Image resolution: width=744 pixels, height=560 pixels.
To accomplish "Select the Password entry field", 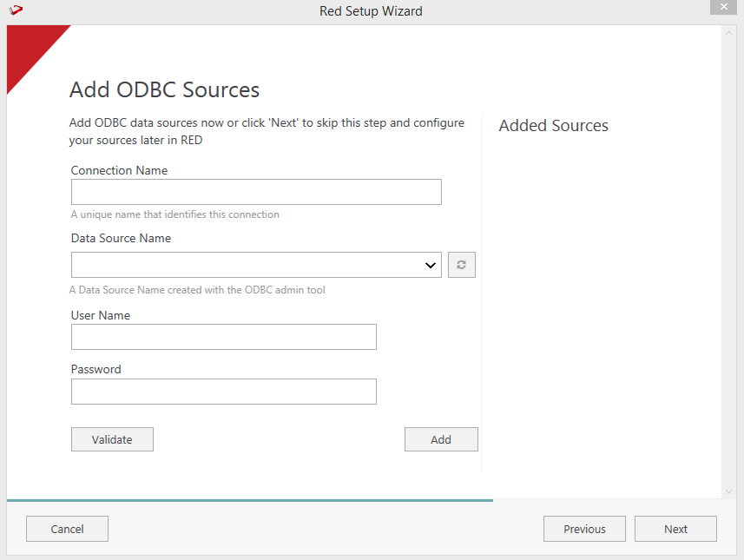I will 224,392.
